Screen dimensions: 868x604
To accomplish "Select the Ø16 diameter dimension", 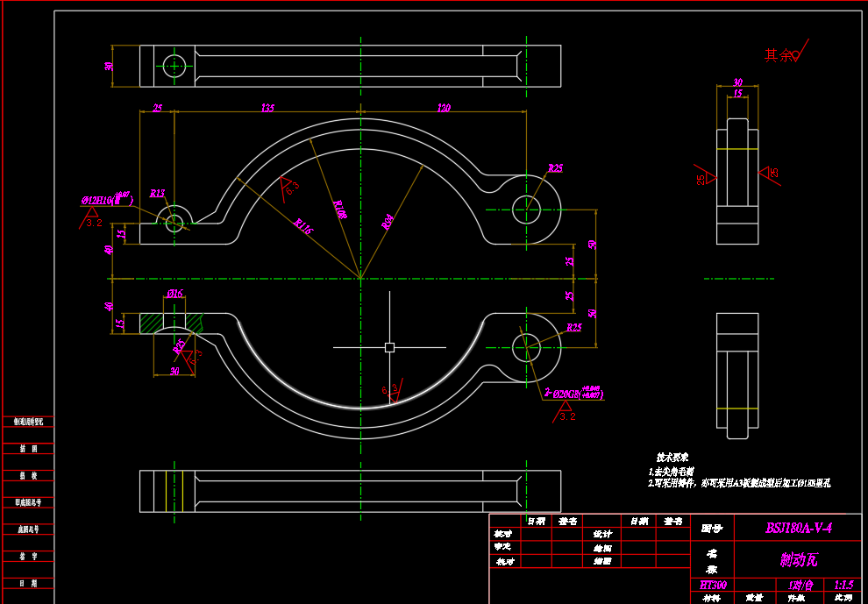I will (x=174, y=294).
